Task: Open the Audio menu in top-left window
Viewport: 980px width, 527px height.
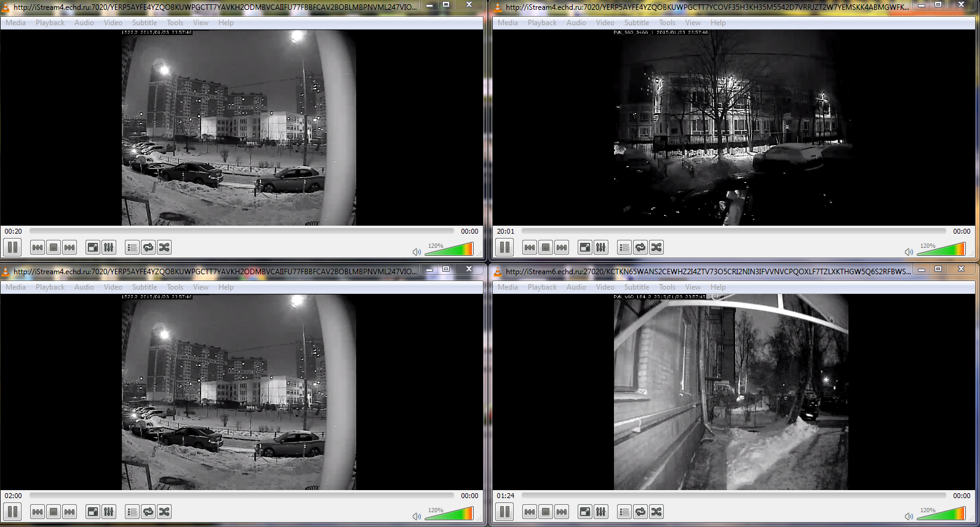Action: tap(84, 23)
